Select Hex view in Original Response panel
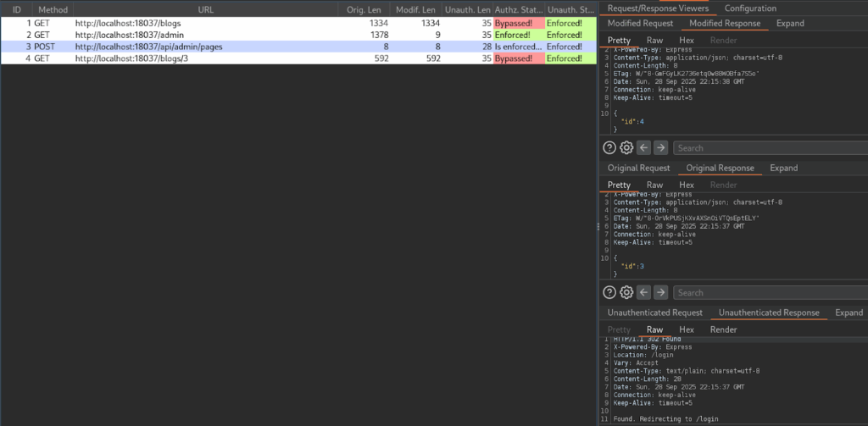Viewport: 868px width, 426px height. pyautogui.click(x=687, y=185)
